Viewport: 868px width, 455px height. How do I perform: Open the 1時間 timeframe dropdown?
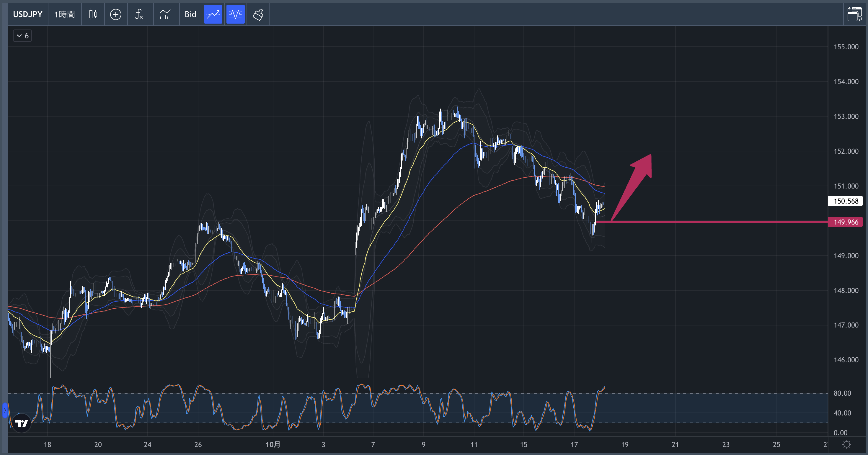[x=65, y=14]
